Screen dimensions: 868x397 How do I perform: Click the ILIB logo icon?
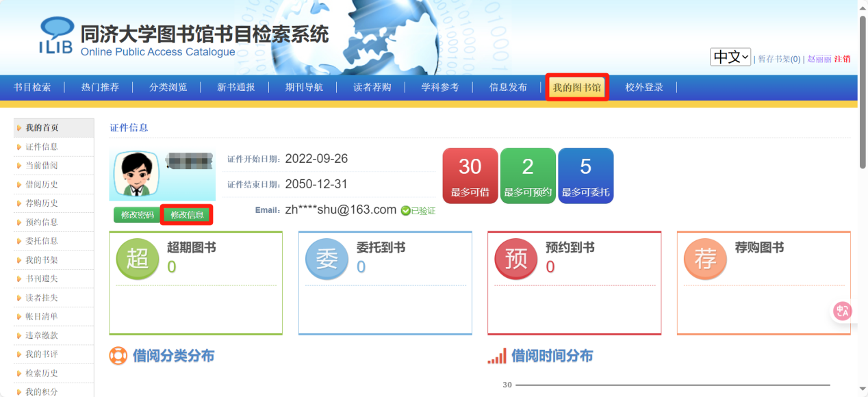[56, 36]
